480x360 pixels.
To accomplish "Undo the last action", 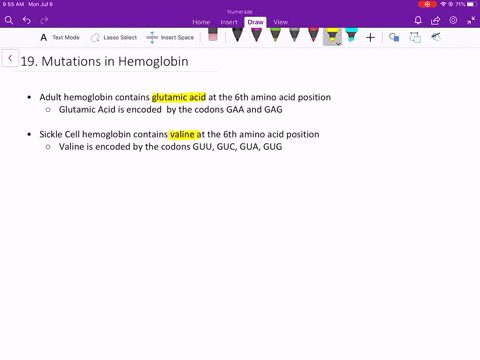I will [x=27, y=20].
